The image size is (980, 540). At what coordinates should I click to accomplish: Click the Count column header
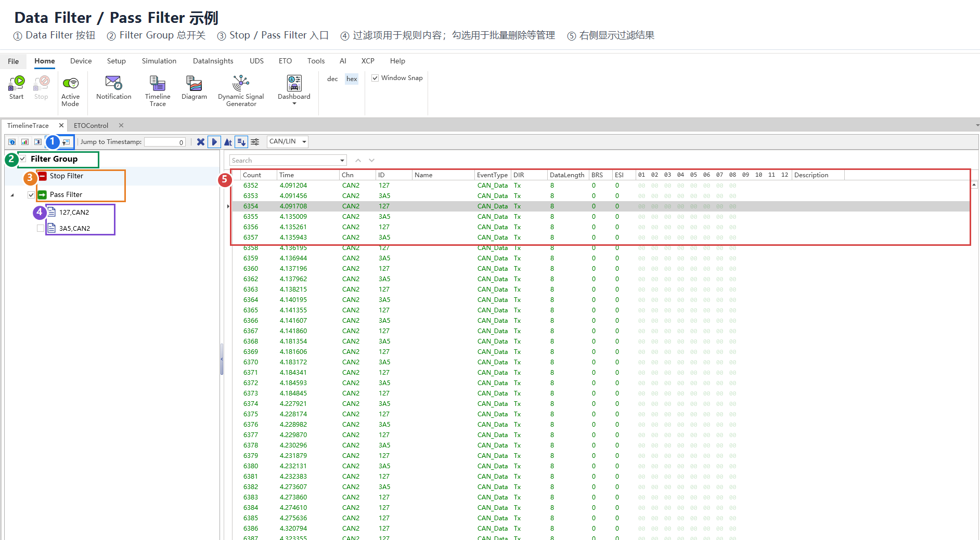[x=259, y=175]
